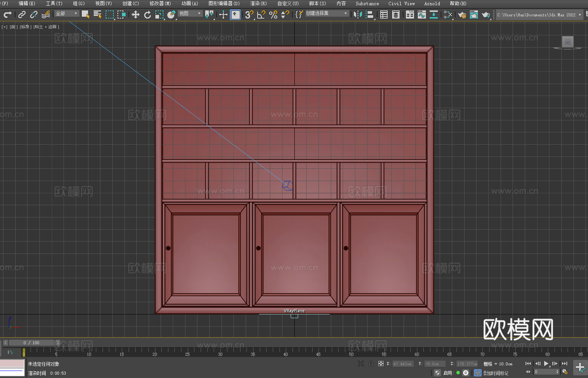Select the Unlink Selection tool
588x378 pixels.
(x=34, y=14)
